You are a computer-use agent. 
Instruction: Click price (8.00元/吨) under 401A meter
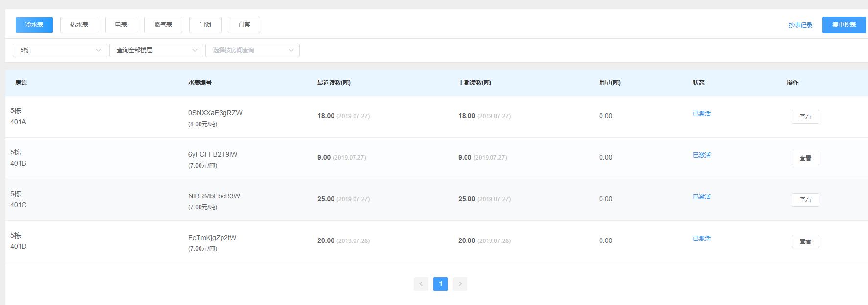[202, 124]
